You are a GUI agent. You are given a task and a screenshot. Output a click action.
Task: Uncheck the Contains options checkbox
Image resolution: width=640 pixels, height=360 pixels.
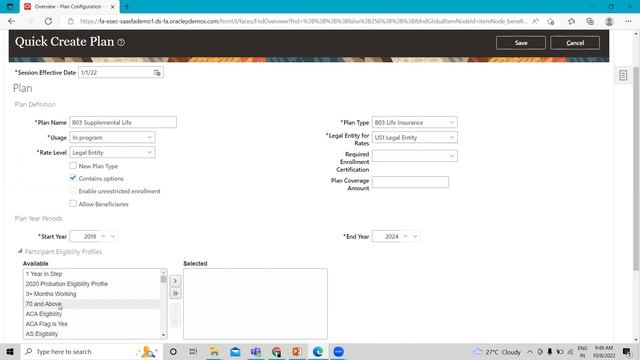73,178
